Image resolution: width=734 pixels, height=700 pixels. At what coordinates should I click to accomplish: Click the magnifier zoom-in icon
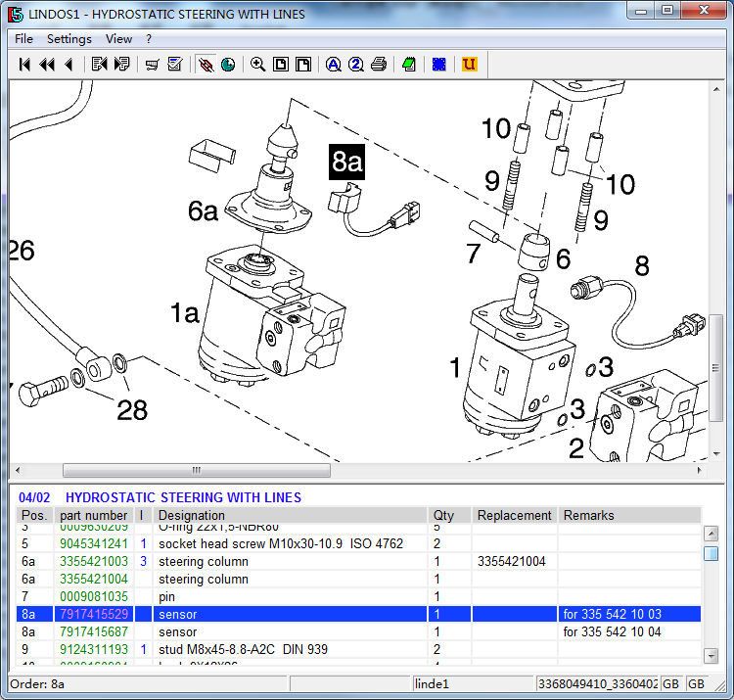point(258,65)
